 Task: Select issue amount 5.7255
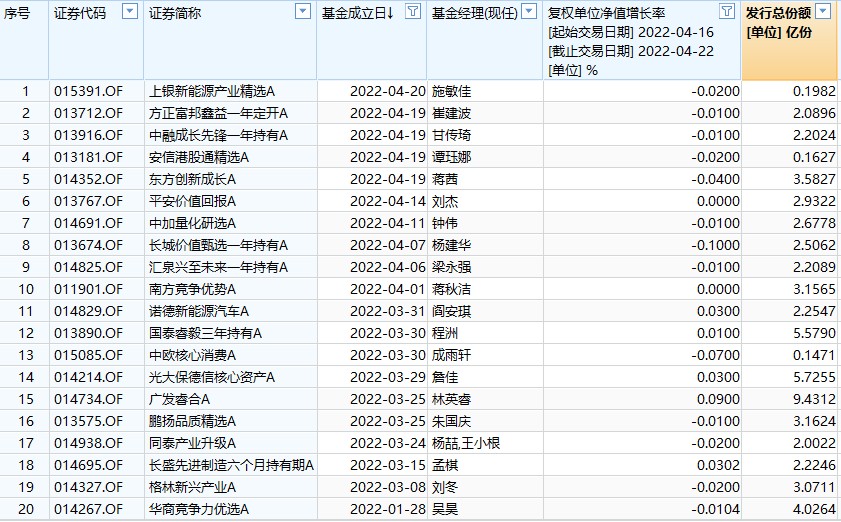(x=814, y=377)
